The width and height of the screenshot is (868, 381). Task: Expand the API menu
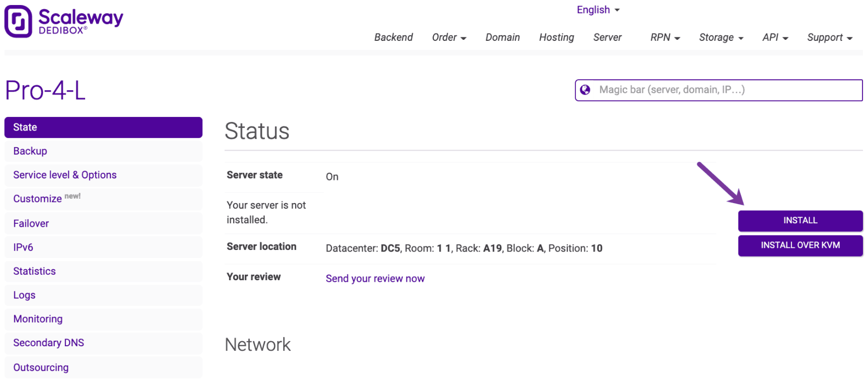[x=774, y=37]
